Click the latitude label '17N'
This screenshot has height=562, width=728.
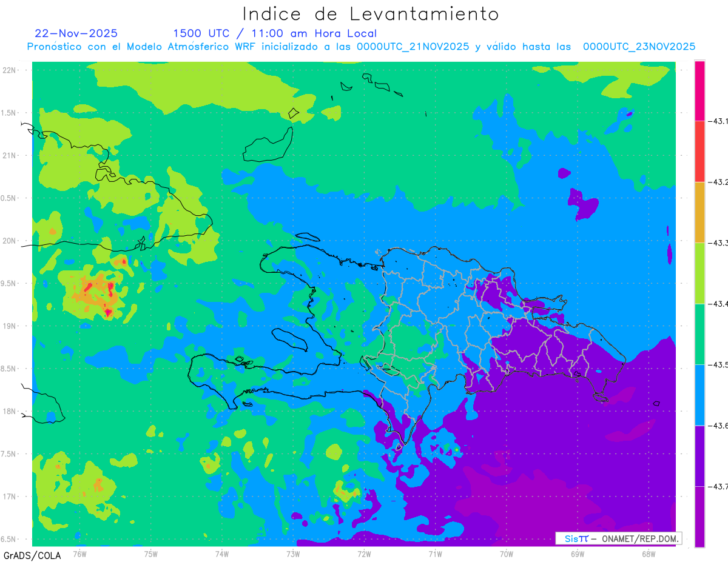coord(9,497)
